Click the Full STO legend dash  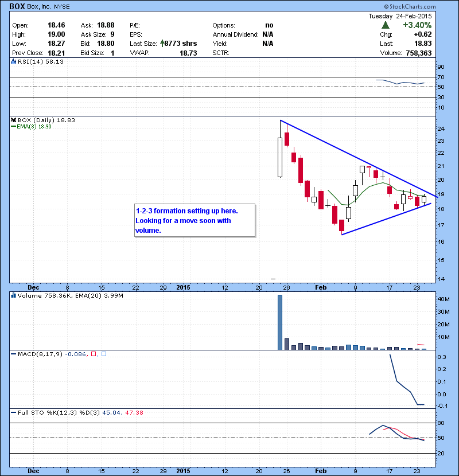pos(13,412)
